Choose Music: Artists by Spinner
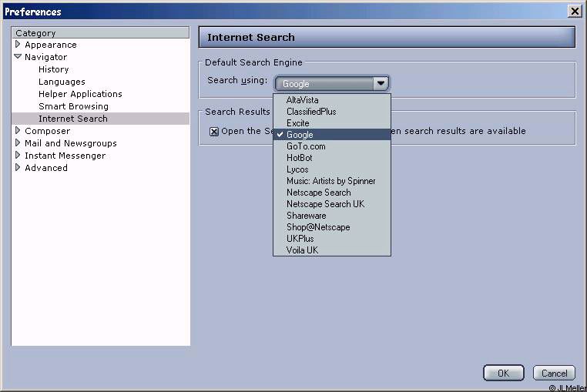The image size is (587, 392). (332, 181)
